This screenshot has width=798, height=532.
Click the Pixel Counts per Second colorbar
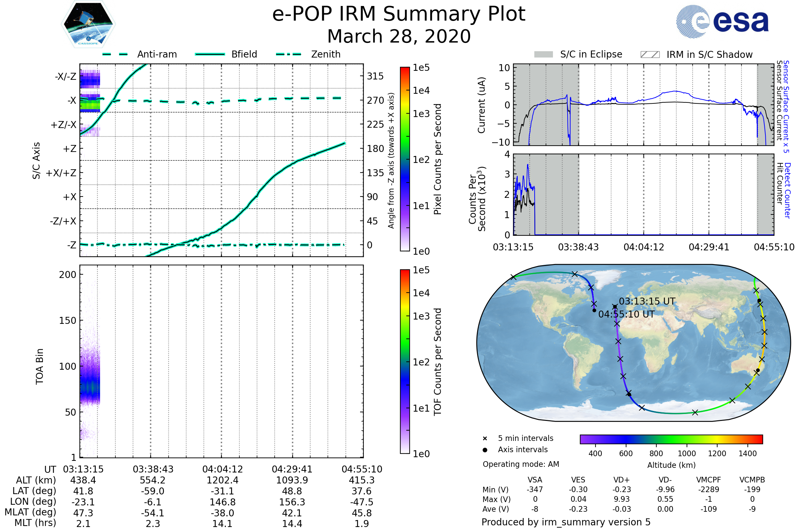click(x=405, y=159)
